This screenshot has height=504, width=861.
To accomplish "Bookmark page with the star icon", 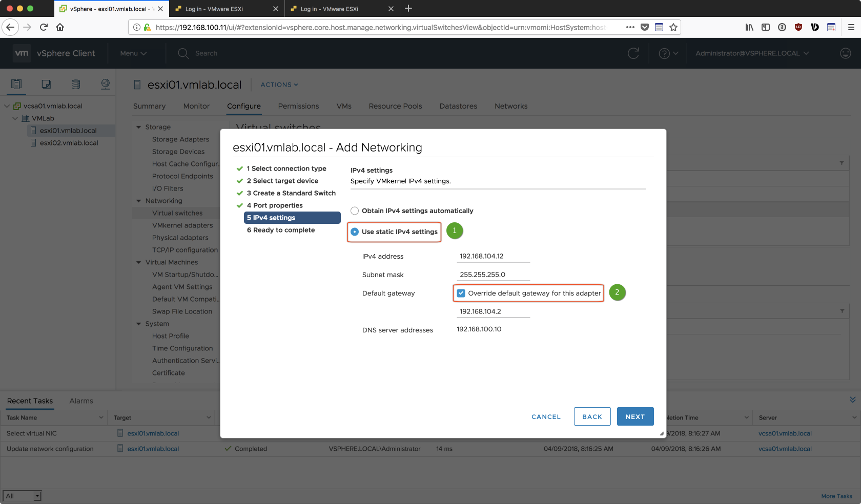I will [x=673, y=27].
